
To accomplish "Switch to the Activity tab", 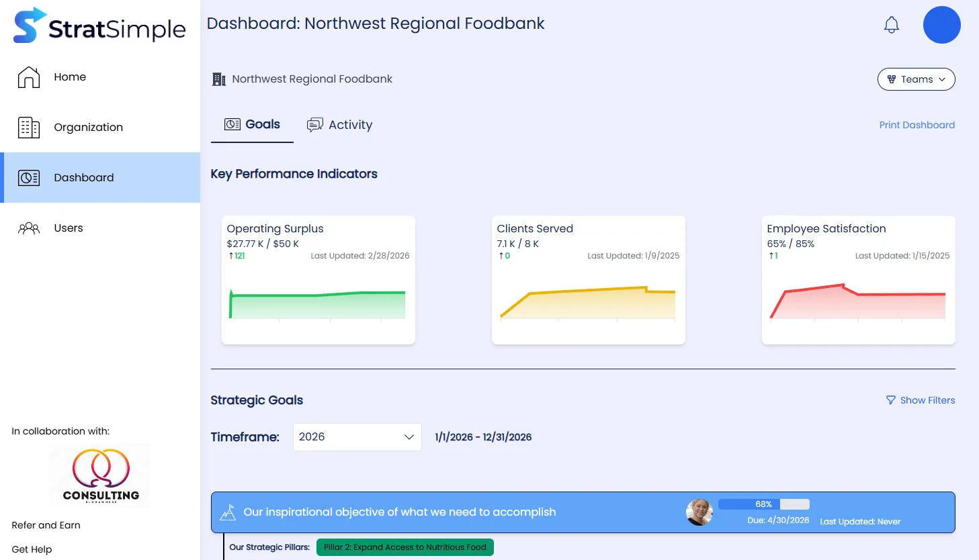I will pyautogui.click(x=339, y=125).
